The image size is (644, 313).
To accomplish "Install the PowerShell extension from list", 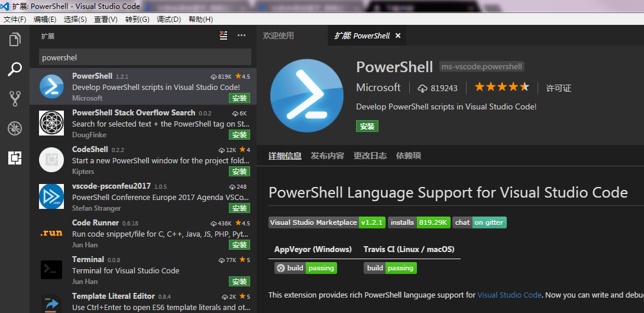I will (x=240, y=98).
